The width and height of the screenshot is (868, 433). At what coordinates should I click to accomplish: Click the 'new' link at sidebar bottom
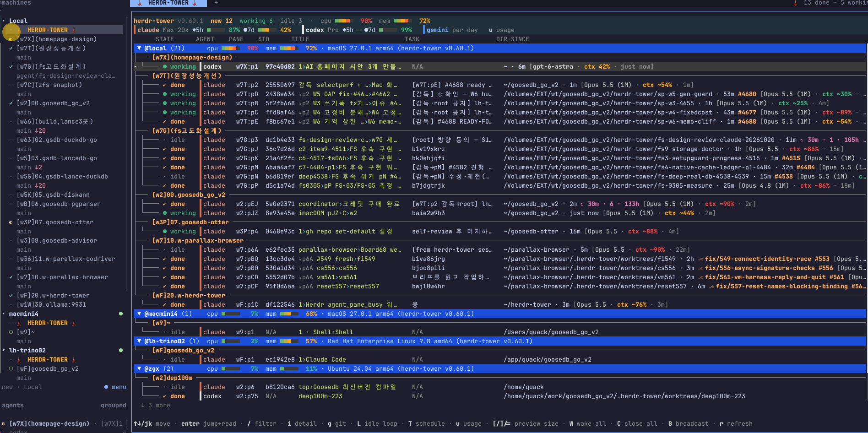[7, 387]
